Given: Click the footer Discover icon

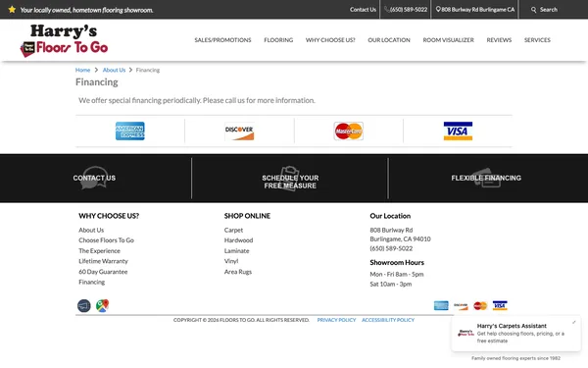Looking at the screenshot, I should click(461, 305).
